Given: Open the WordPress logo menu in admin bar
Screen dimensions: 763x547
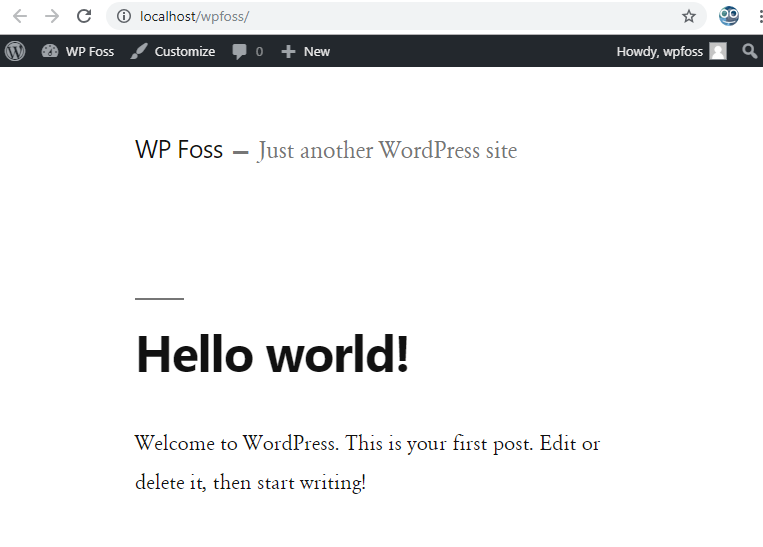Looking at the screenshot, I should [15, 51].
